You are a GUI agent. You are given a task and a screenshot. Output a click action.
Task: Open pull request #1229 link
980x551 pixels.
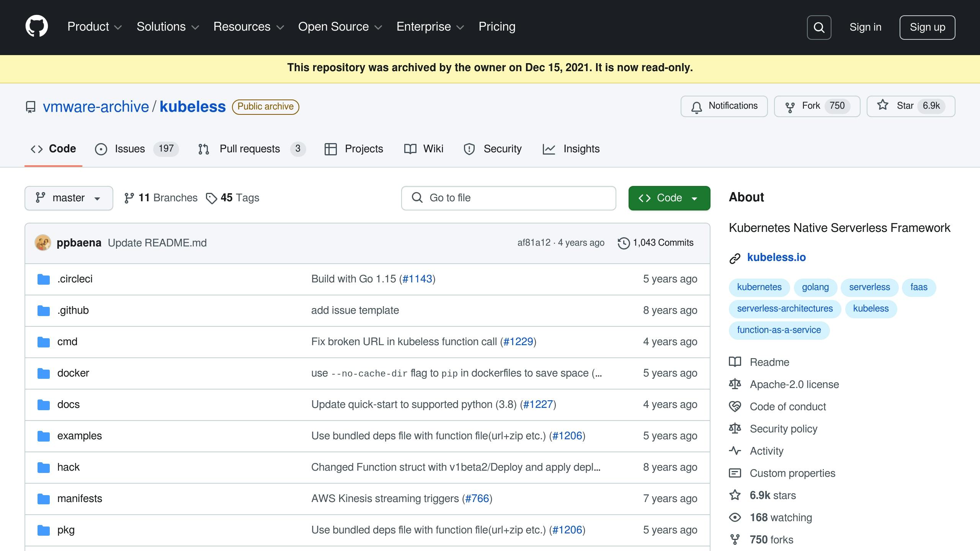click(x=518, y=342)
